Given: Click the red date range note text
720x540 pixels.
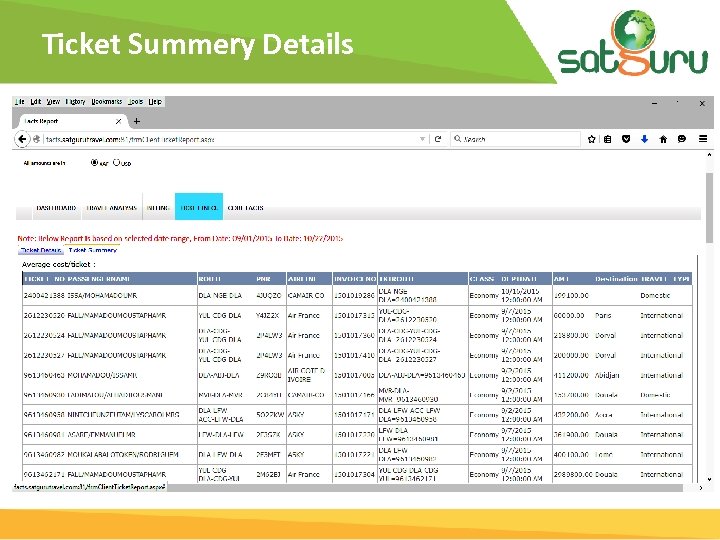Looking at the screenshot, I should click(x=180, y=238).
